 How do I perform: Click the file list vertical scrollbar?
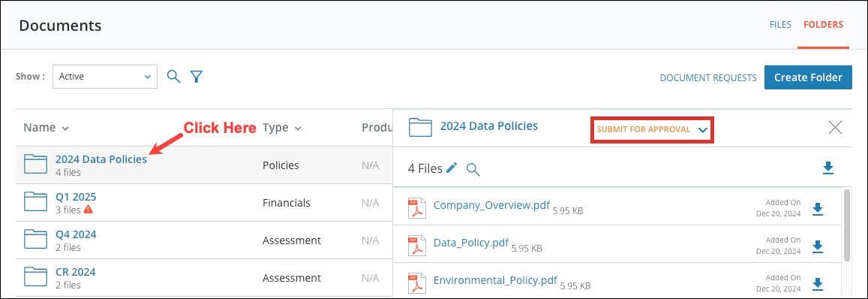846,225
